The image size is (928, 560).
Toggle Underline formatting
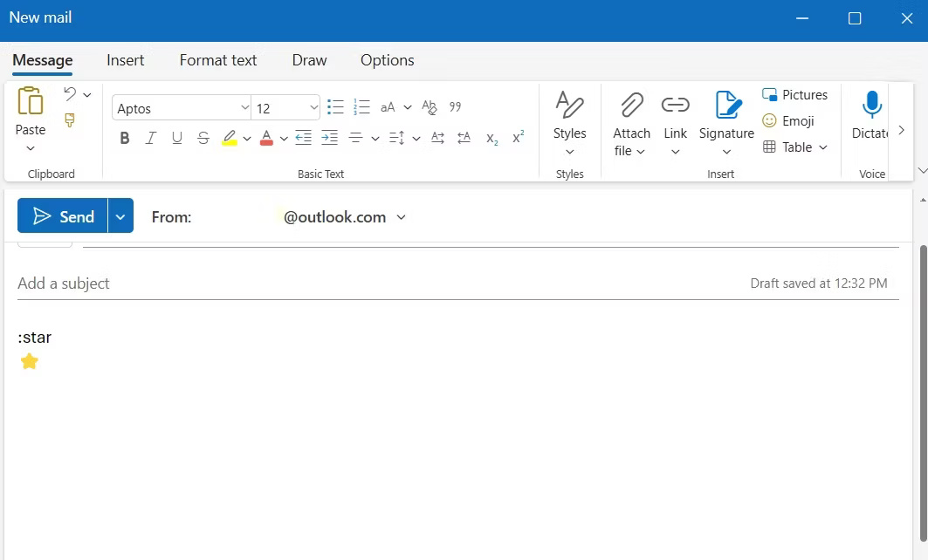(x=177, y=138)
